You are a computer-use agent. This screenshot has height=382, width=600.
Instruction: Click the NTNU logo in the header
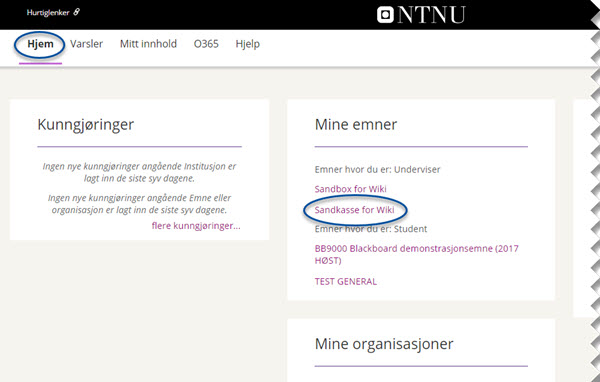[x=421, y=15]
